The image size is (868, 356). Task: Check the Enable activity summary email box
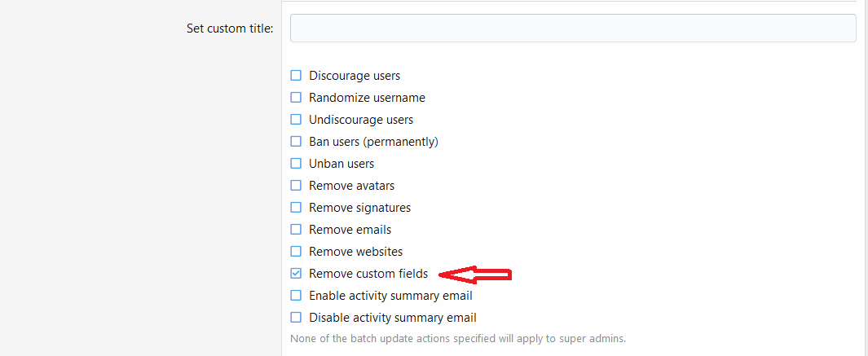pyautogui.click(x=296, y=296)
